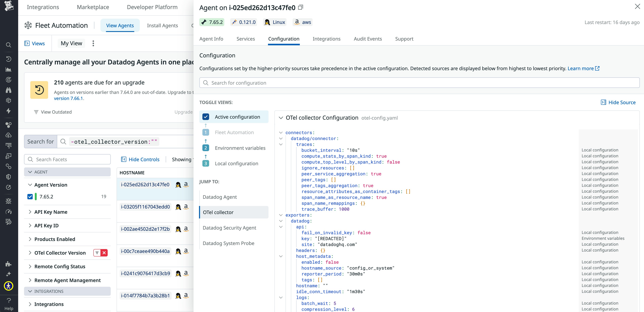Image resolution: width=644 pixels, height=312 pixels.
Task: Jump to Datadog Security Agent section
Action: tap(229, 228)
